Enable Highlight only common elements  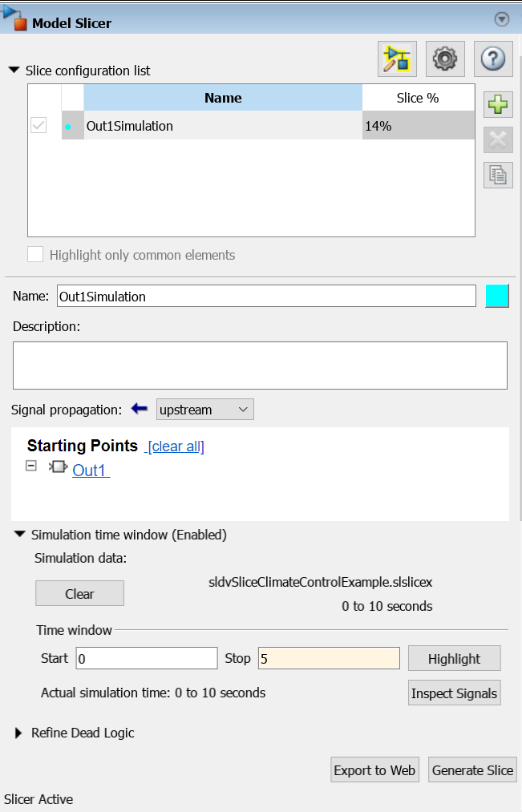click(x=35, y=255)
